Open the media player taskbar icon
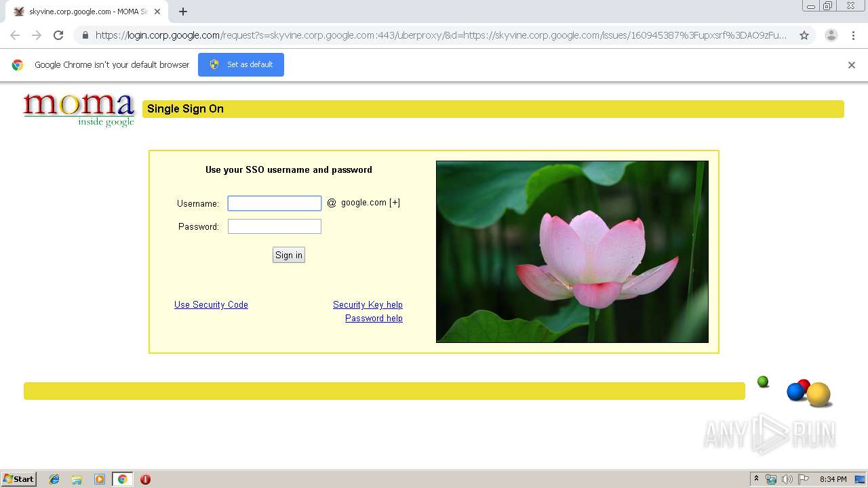The height and width of the screenshot is (488, 868). (x=100, y=479)
